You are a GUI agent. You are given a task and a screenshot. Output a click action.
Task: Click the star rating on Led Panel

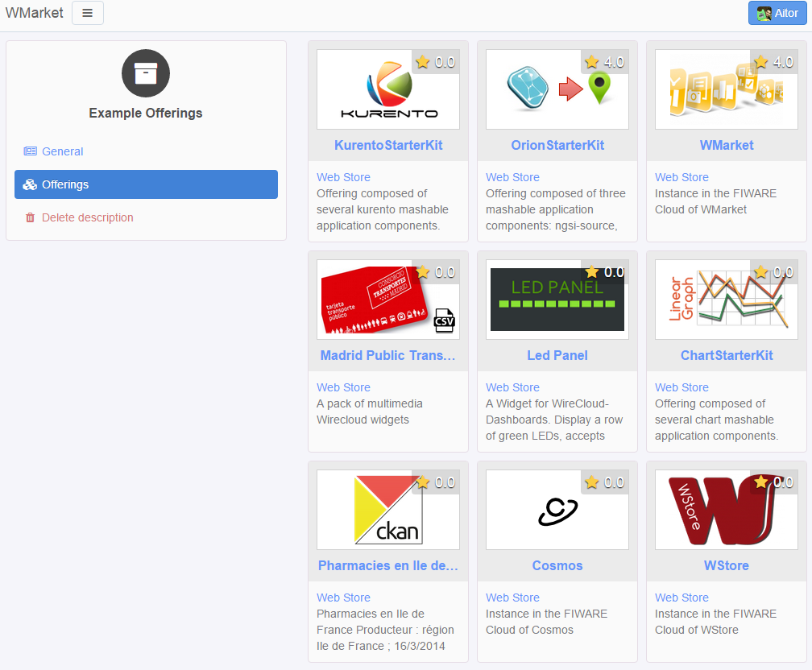point(605,272)
